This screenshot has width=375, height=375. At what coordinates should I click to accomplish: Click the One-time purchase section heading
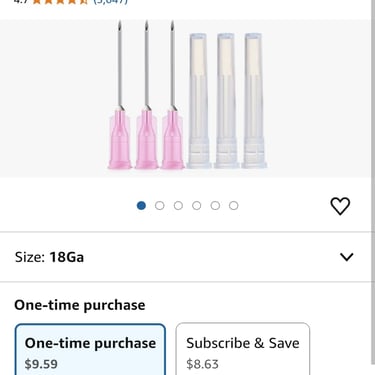pos(80,305)
